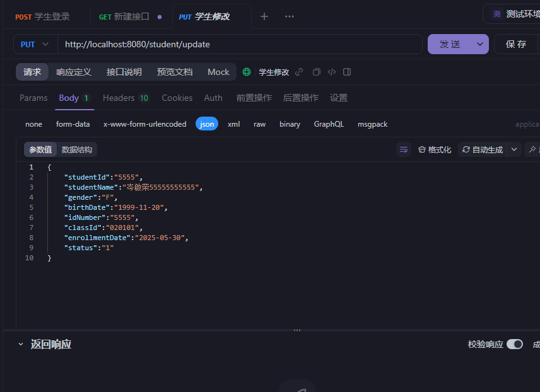The height and width of the screenshot is (392, 540).
Task: Switch to the GET 新建接口 tab
Action: click(124, 16)
